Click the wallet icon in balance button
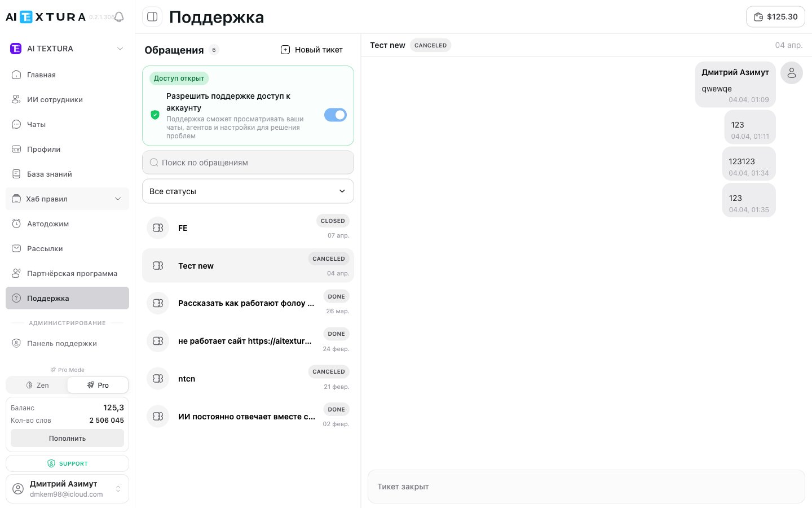Viewport: 812px width, 508px height. click(x=758, y=17)
